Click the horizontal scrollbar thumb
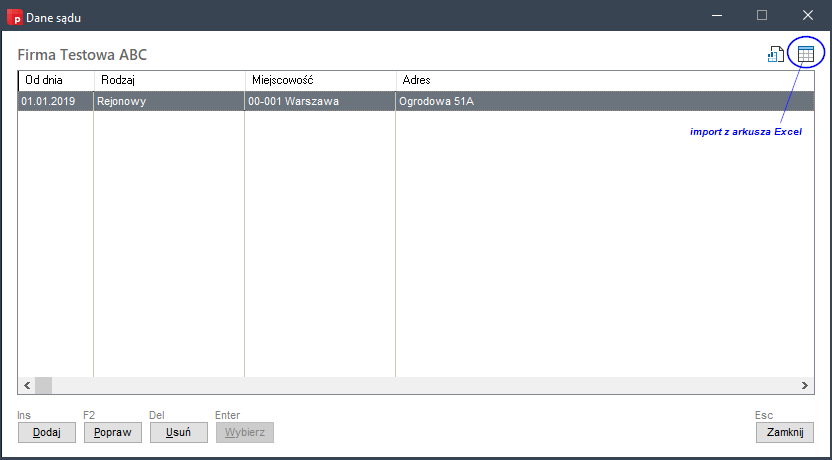 [x=43, y=386]
